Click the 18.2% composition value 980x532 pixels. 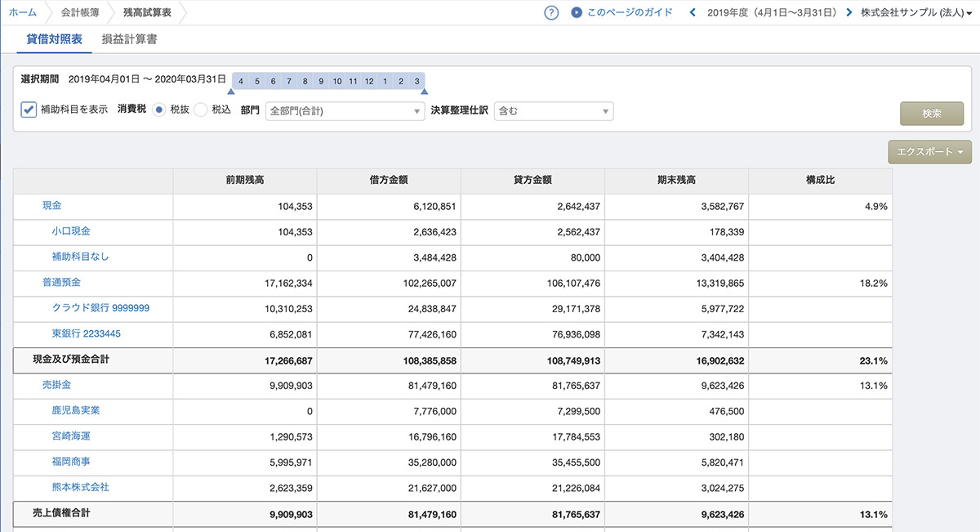click(x=874, y=284)
